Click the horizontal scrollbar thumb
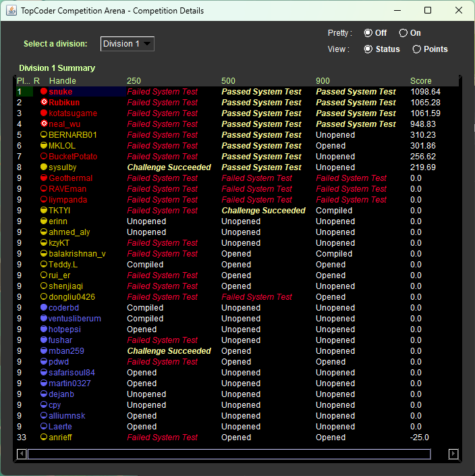 (229, 454)
